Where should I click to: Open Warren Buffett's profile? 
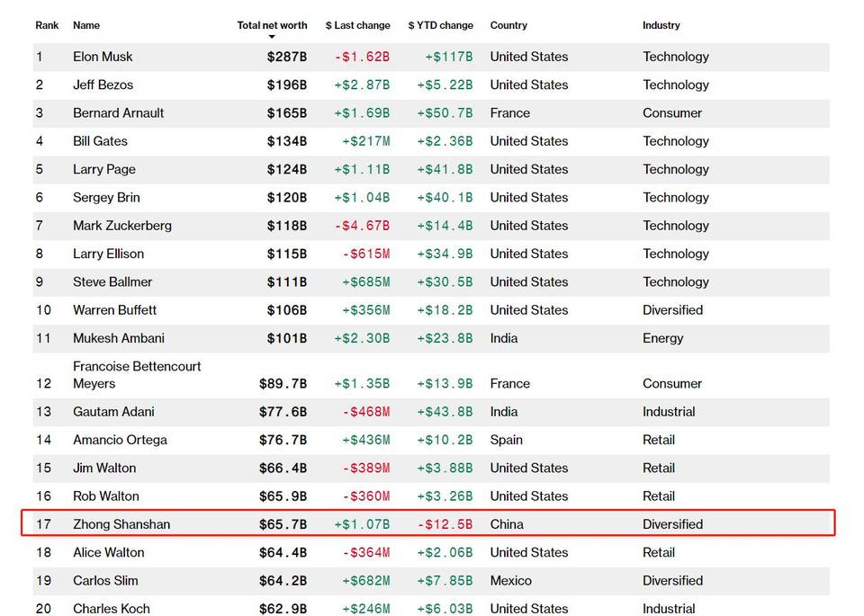[x=114, y=310]
